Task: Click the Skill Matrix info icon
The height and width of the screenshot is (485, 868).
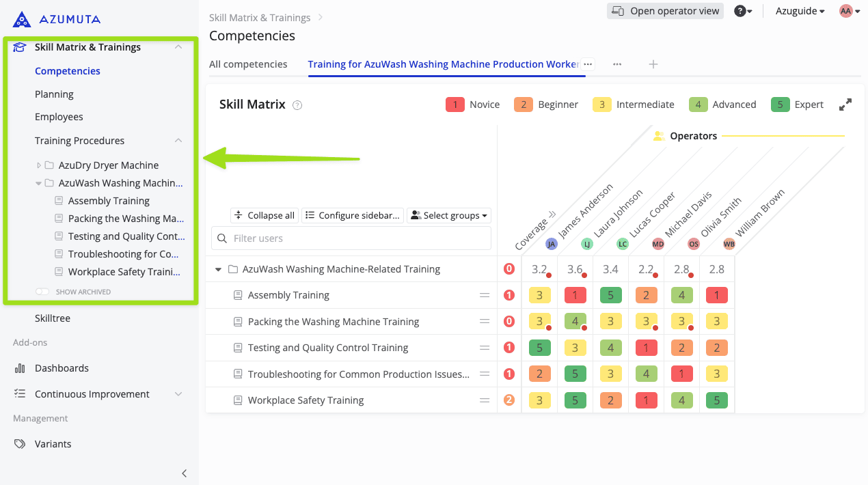Action: tap(297, 105)
